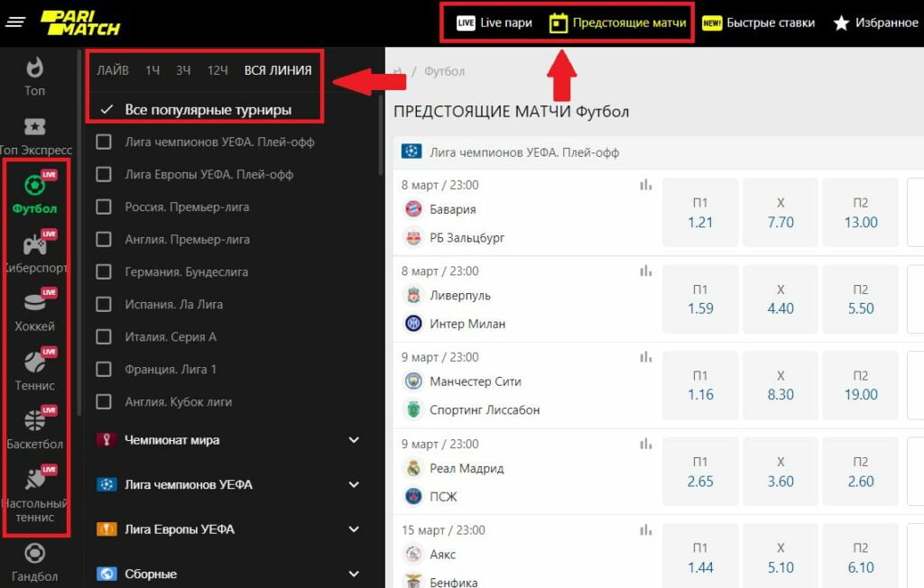Image resolution: width=924 pixels, height=588 pixels.
Task: Switch to the ЛАЙВ time filter tab
Action: [x=113, y=70]
